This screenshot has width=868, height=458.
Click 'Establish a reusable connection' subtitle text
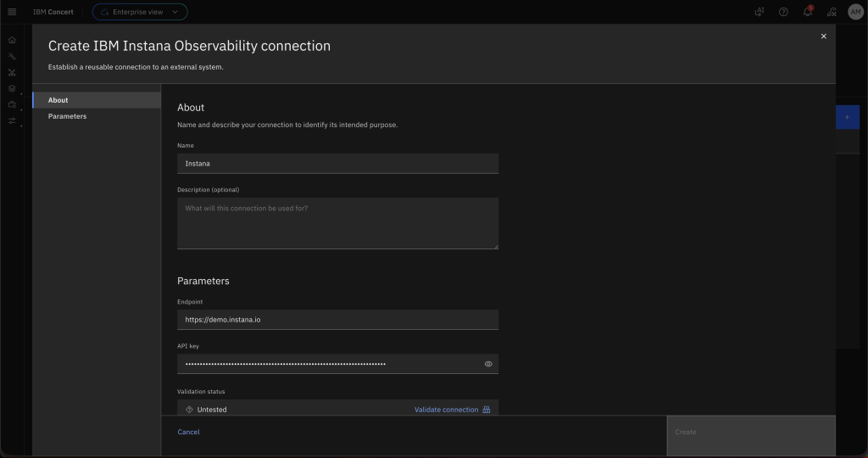(136, 67)
